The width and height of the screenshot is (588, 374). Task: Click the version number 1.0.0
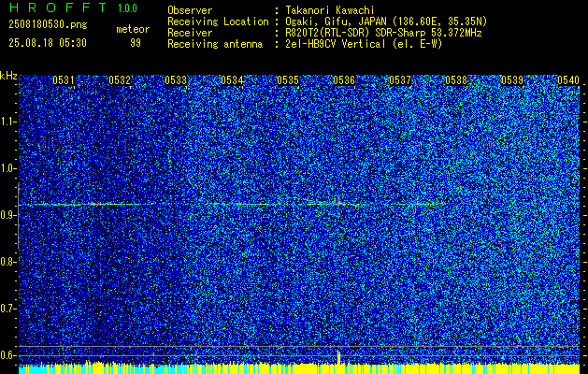(x=127, y=8)
